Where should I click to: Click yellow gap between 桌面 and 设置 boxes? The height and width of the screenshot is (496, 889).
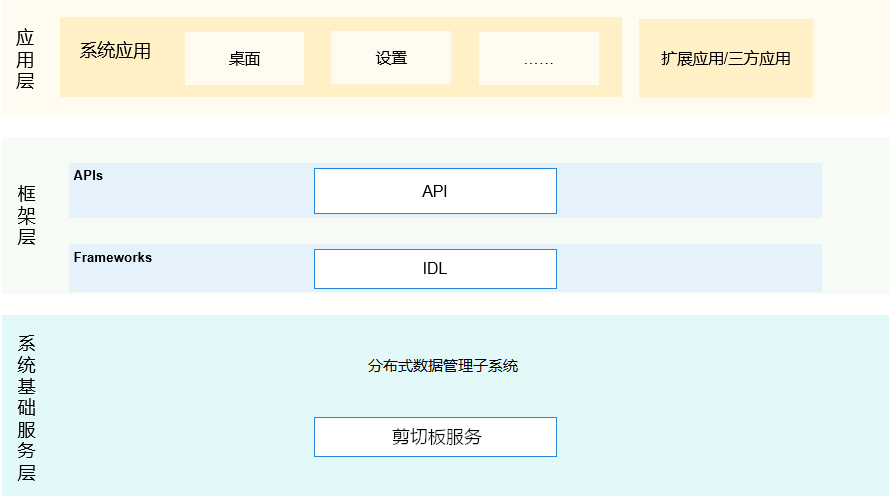[317, 58]
